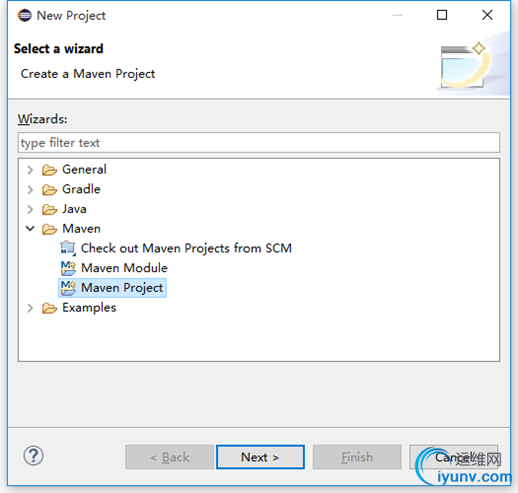Click the Examples folder icon
The height and width of the screenshot is (493, 518).
(50, 308)
